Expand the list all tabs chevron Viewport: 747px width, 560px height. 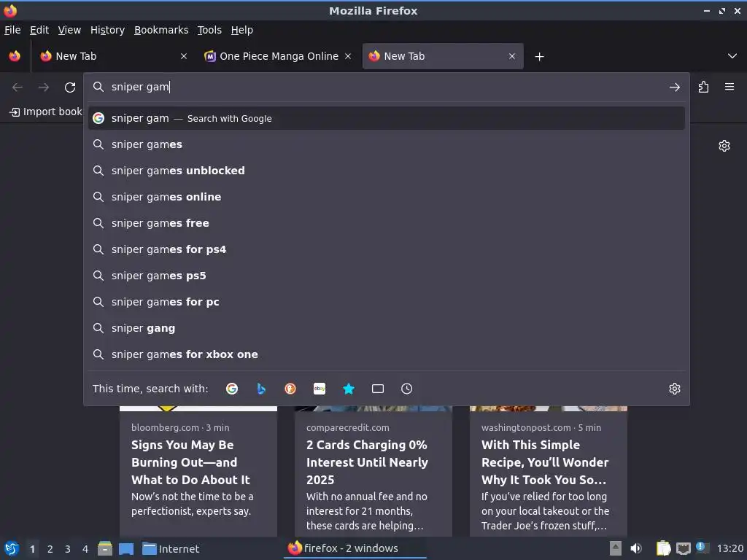tap(732, 56)
